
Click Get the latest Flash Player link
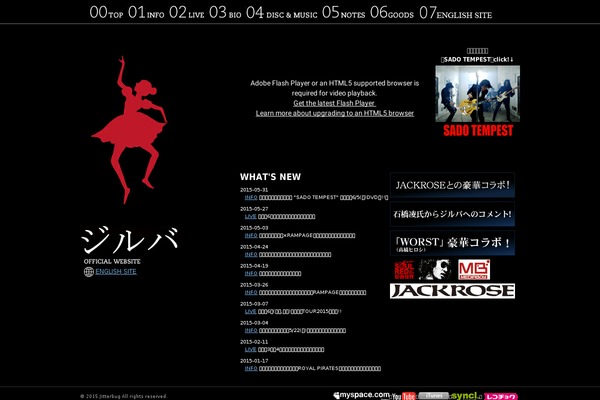tap(334, 103)
